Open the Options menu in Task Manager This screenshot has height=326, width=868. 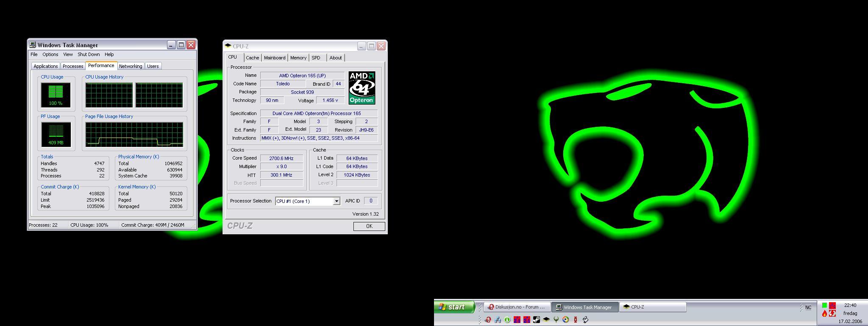tap(50, 54)
